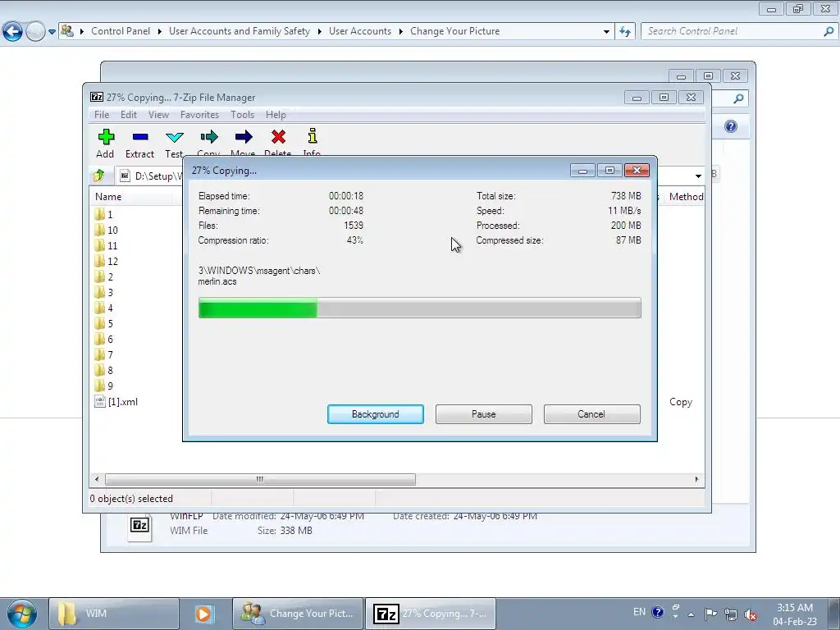Click the EN language indicator in tray
Image resolution: width=840 pixels, height=630 pixels.
point(639,612)
